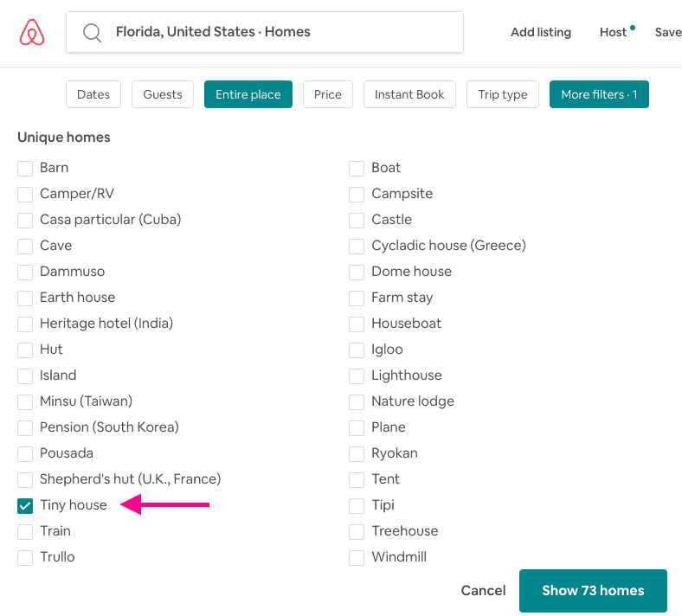682x616 pixels.
Task: Click the search magnifier icon
Action: pyautogui.click(x=92, y=33)
